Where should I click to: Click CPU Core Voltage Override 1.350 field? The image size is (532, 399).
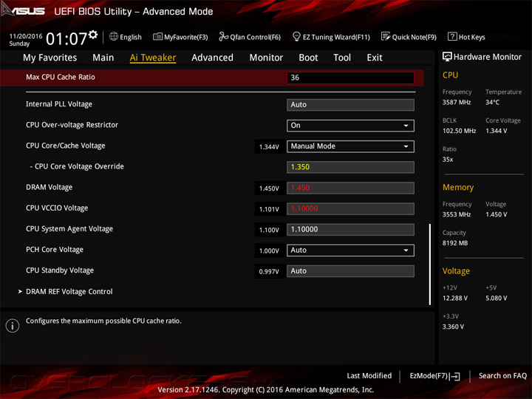click(x=350, y=167)
